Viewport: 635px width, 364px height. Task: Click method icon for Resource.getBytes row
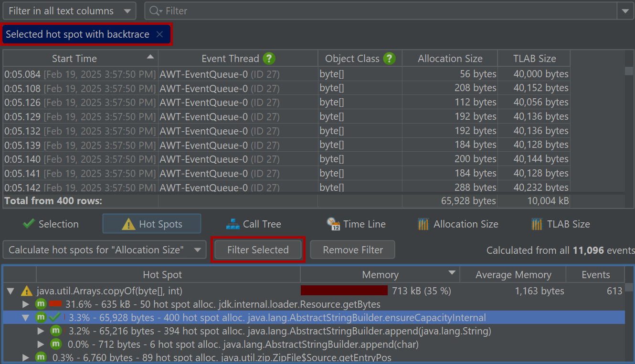point(41,304)
